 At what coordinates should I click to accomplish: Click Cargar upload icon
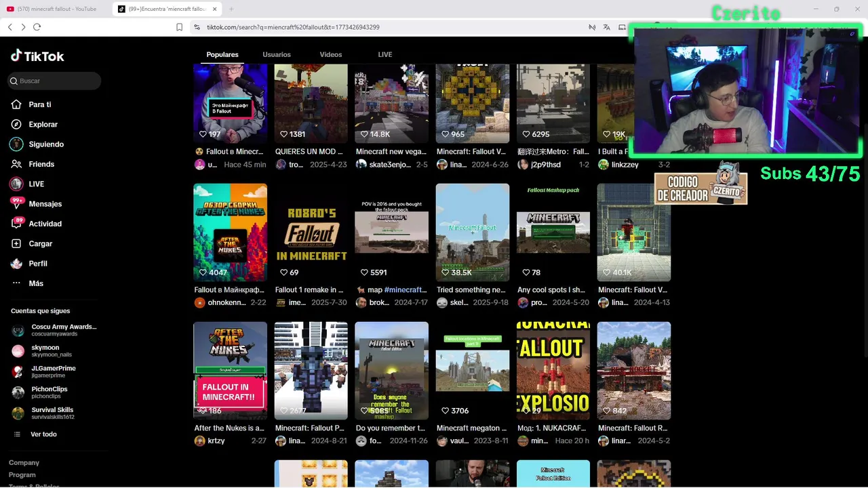[x=16, y=243]
